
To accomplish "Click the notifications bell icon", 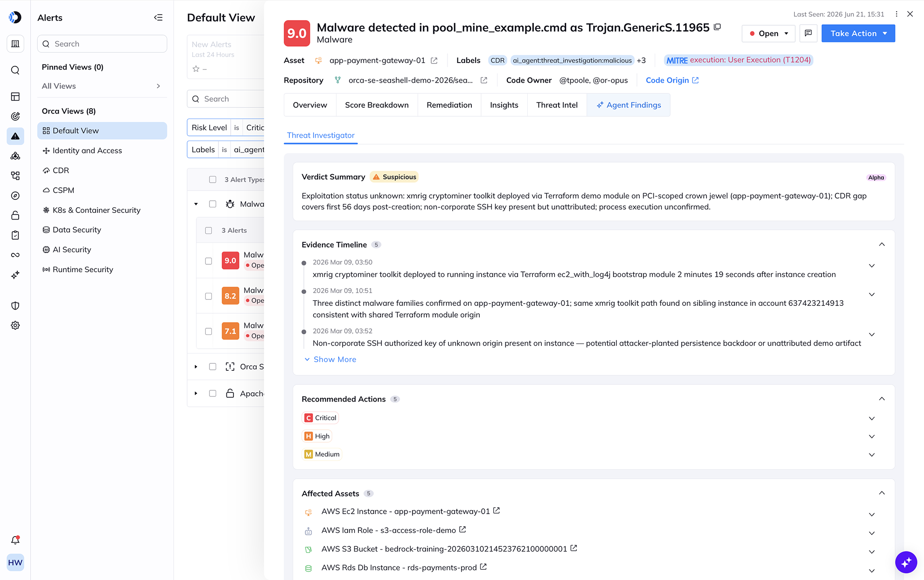I will (x=15, y=540).
